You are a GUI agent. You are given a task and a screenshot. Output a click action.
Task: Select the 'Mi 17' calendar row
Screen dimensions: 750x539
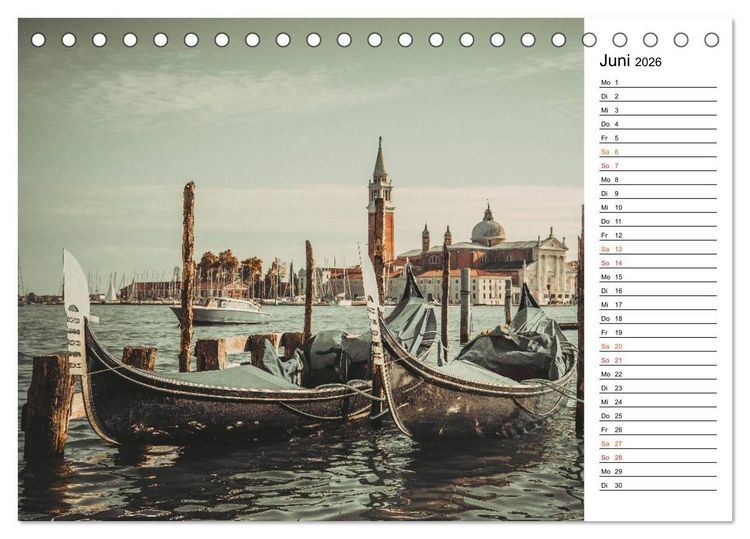pos(658,304)
